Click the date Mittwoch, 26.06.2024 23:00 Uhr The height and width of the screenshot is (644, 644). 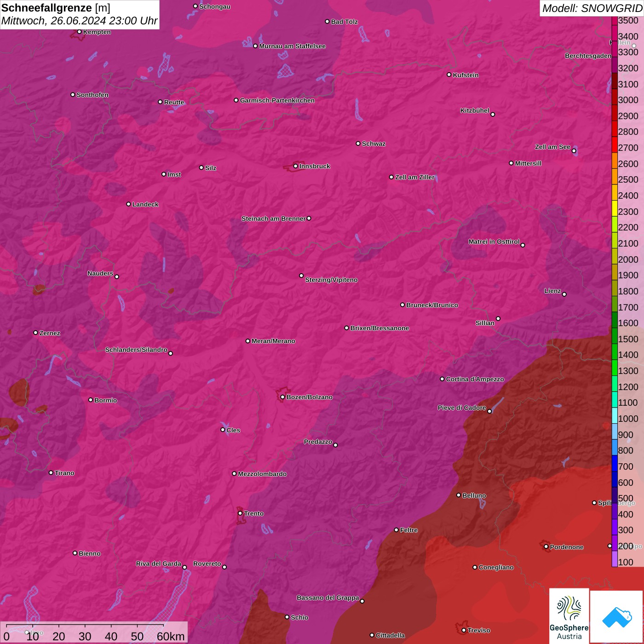[79, 21]
